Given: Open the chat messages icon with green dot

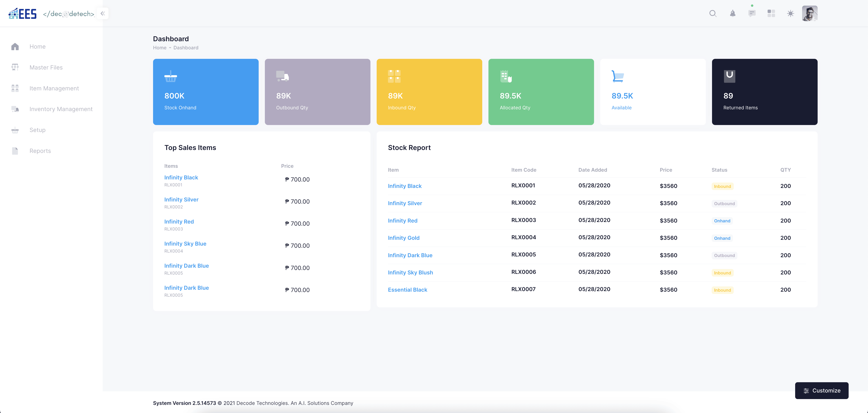Looking at the screenshot, I should tap(752, 14).
